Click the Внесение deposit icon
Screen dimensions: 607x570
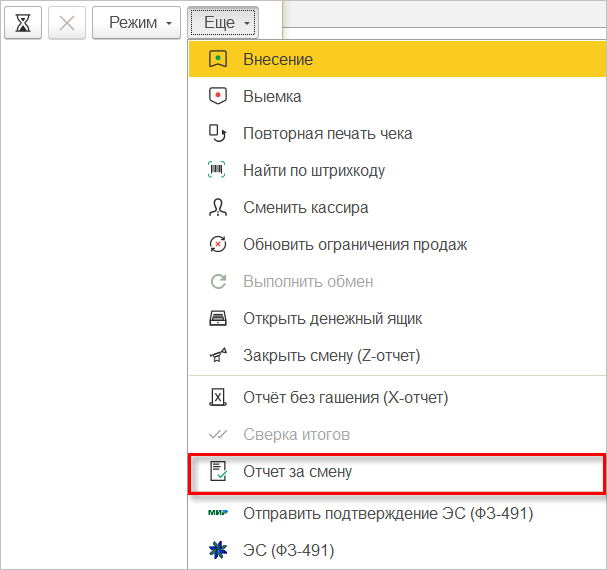click(x=218, y=59)
